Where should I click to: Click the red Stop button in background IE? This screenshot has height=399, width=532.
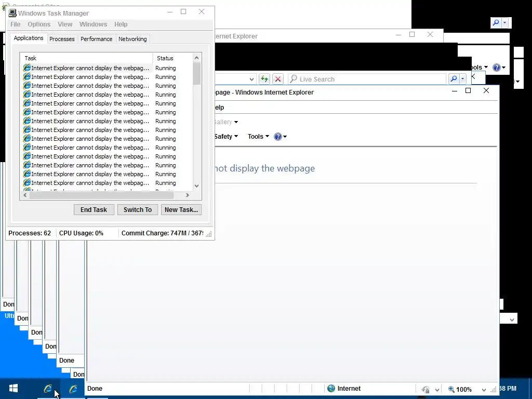tap(278, 79)
